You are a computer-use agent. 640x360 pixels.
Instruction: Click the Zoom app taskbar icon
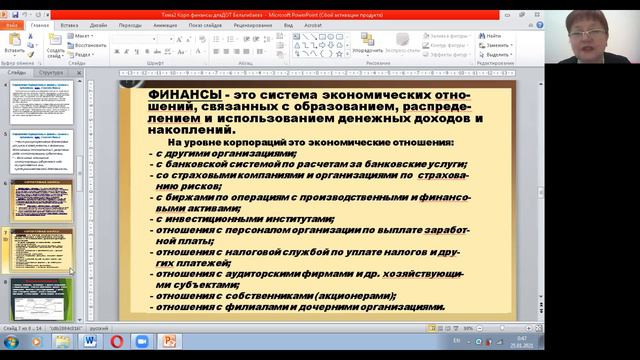pyautogui.click(x=142, y=341)
